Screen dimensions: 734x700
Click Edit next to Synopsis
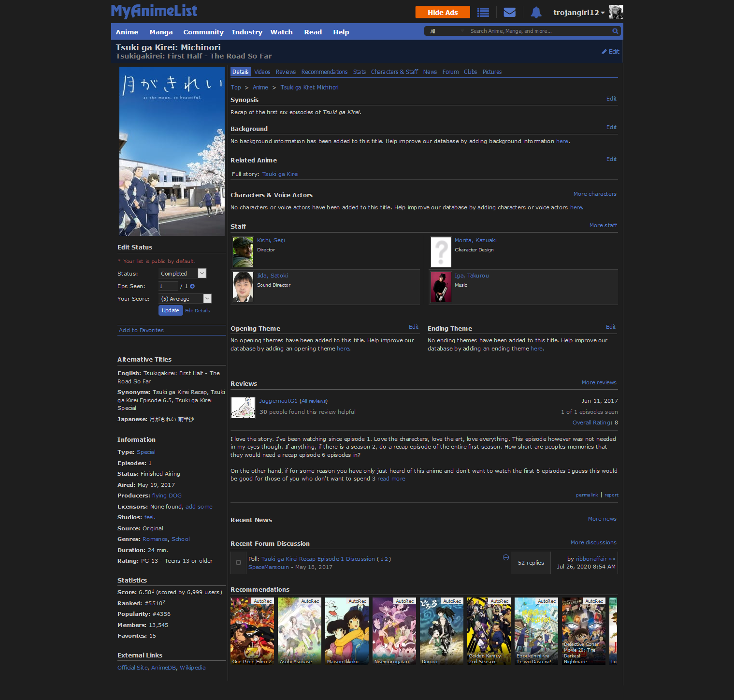(x=611, y=99)
